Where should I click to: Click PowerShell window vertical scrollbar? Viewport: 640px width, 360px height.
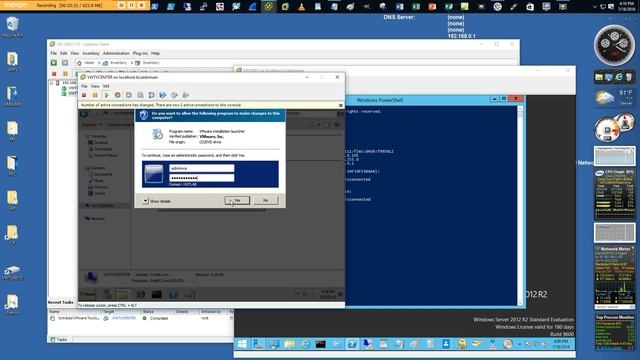520,206
